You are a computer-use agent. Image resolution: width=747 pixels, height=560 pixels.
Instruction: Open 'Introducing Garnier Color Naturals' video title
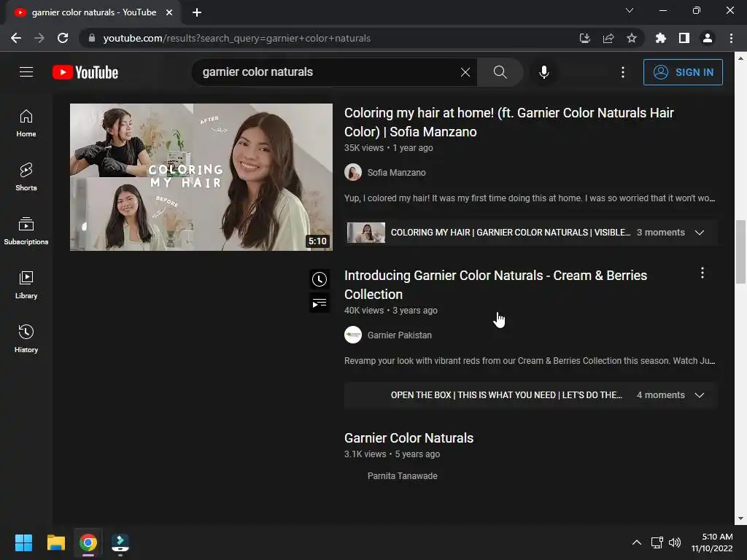pyautogui.click(x=495, y=285)
